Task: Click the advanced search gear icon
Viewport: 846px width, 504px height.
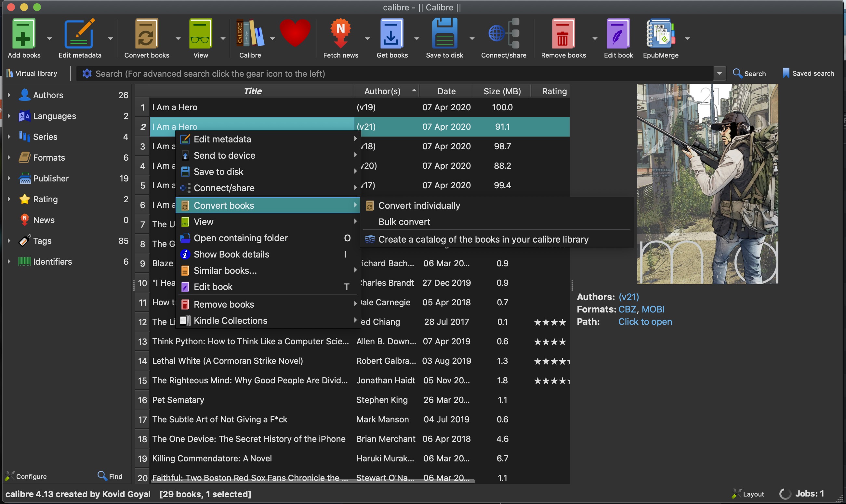Action: click(87, 73)
